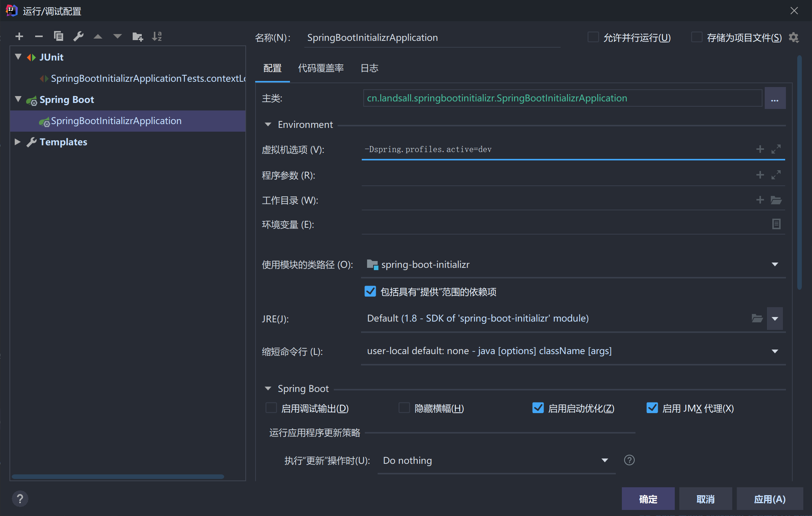The width and height of the screenshot is (812, 516).
Task: Disable launch optimization checkbox
Action: pos(538,408)
